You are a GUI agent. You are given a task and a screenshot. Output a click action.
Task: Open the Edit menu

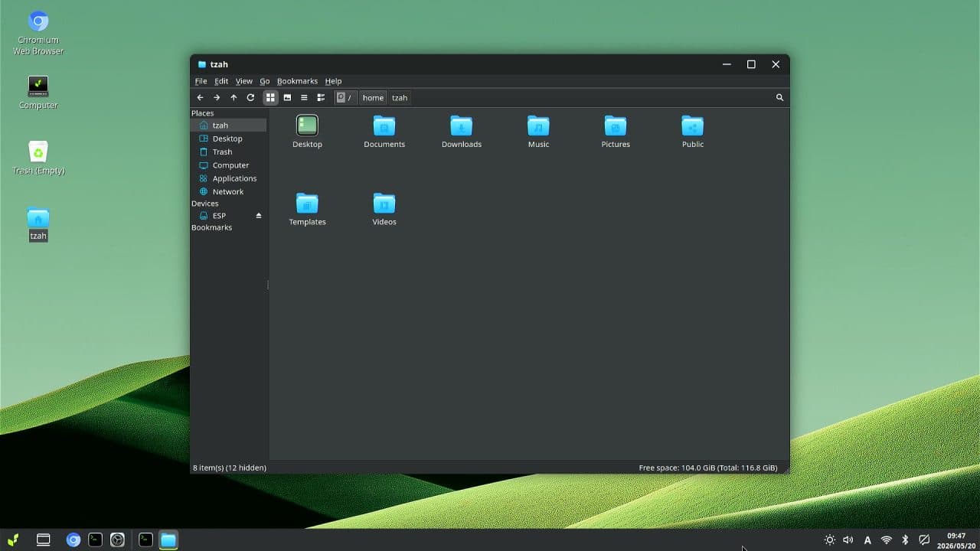tap(221, 81)
